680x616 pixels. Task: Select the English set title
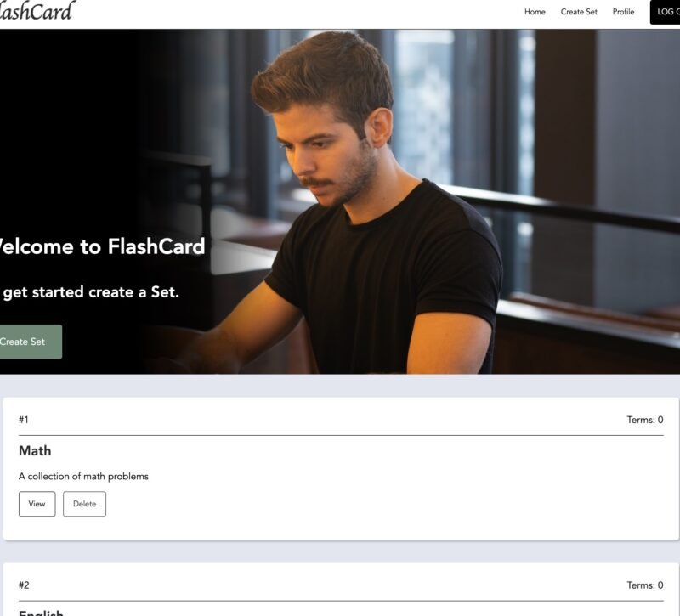pyautogui.click(x=41, y=613)
